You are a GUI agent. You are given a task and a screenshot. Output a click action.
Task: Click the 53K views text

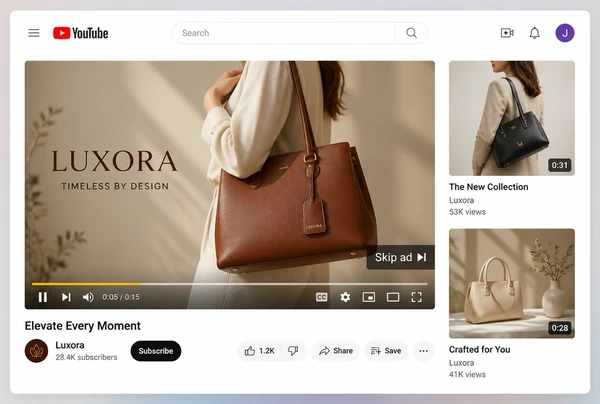pos(467,212)
